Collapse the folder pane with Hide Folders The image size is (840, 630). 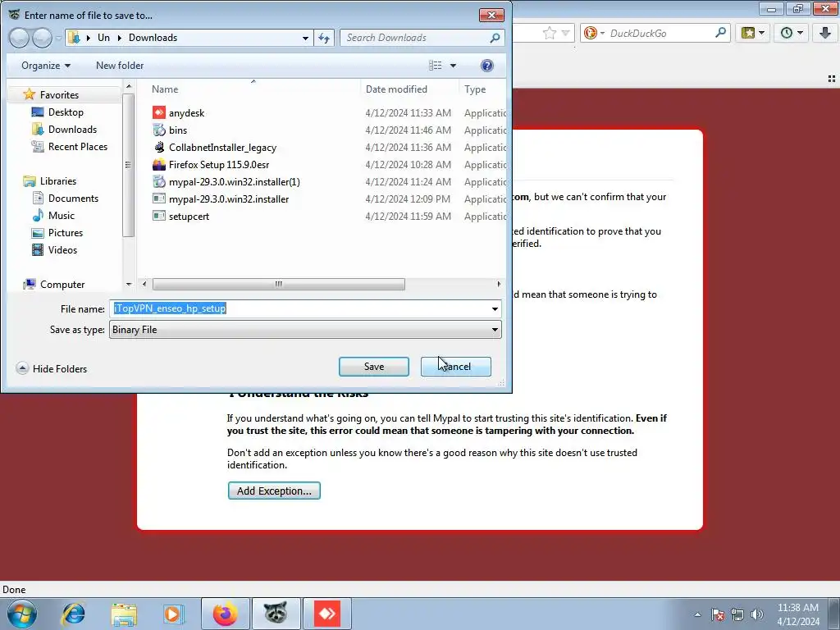tap(52, 368)
